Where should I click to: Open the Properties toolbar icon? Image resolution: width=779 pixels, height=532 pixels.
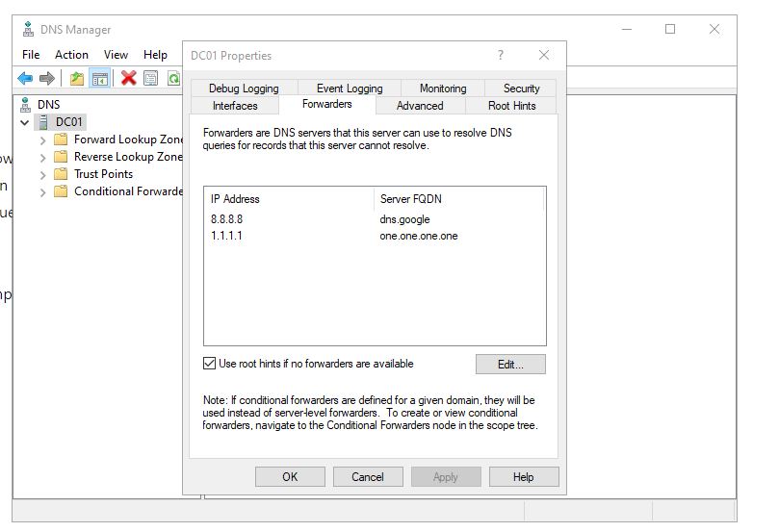pyautogui.click(x=150, y=78)
